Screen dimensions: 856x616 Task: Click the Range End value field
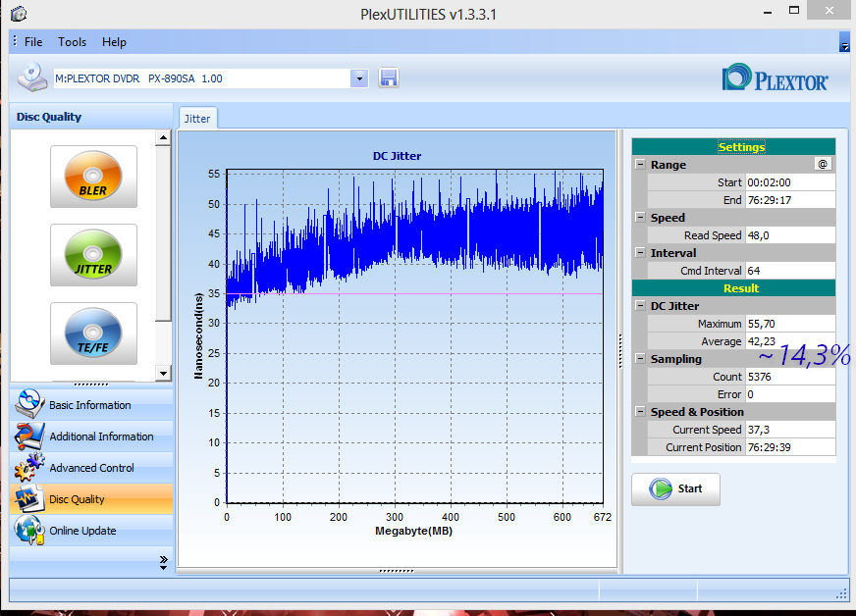790,200
